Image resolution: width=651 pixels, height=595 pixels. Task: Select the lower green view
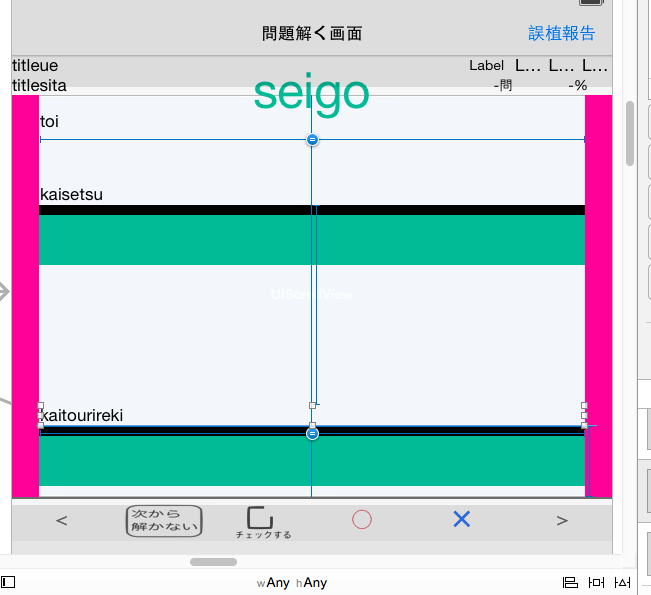(312, 460)
